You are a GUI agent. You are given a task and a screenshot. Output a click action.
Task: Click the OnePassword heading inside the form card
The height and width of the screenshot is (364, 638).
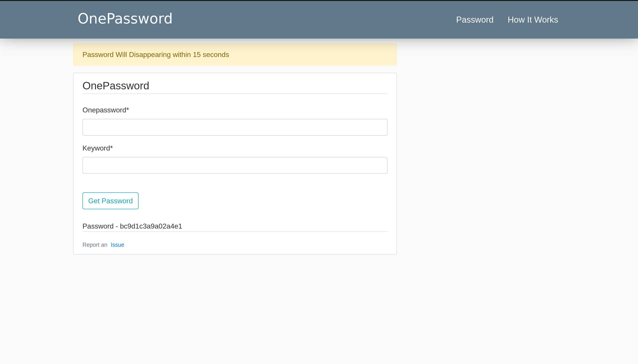116,86
